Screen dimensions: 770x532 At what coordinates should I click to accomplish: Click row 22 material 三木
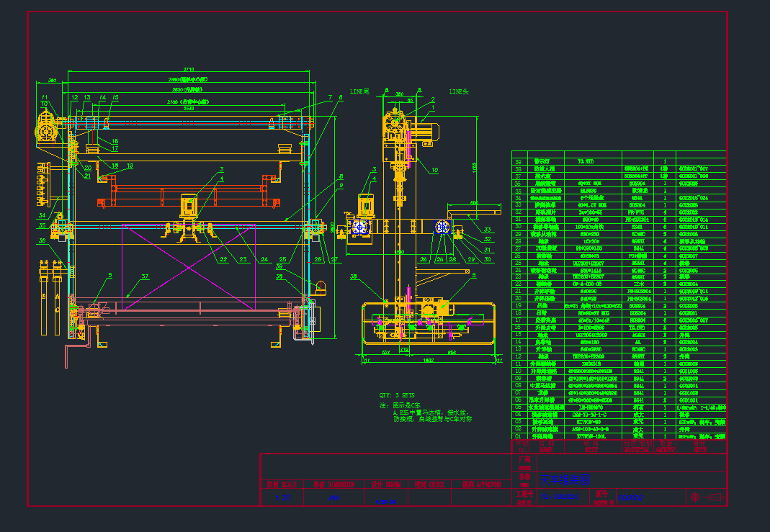[x=638, y=284]
